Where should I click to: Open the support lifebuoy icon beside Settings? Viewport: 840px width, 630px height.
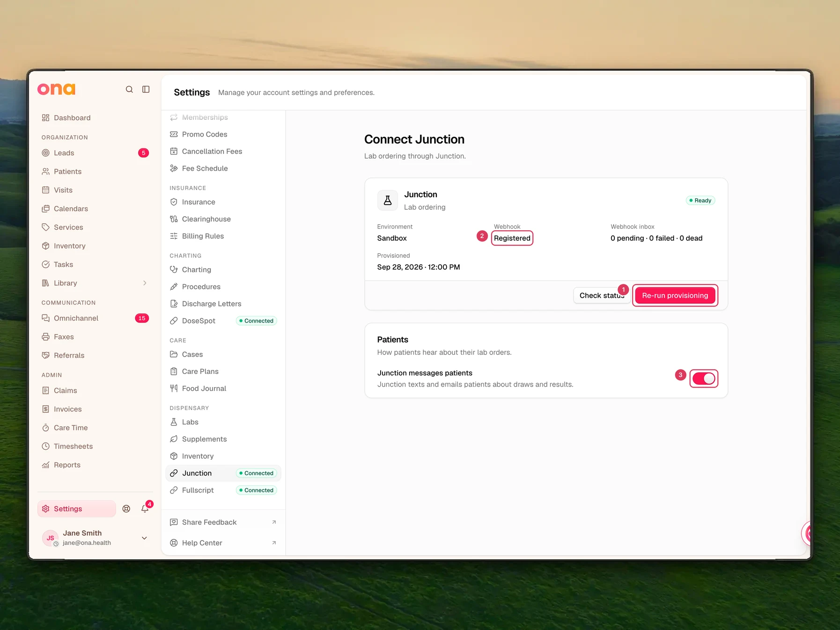(x=126, y=509)
